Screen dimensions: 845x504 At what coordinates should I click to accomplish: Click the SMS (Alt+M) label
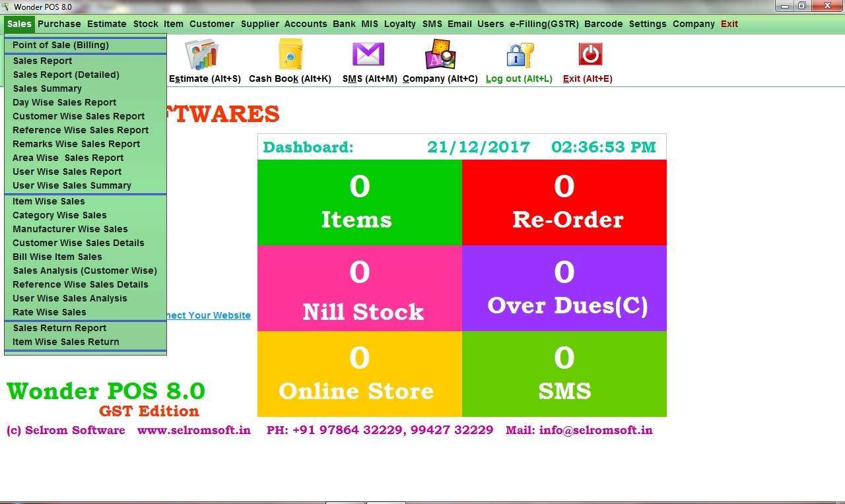pyautogui.click(x=370, y=79)
